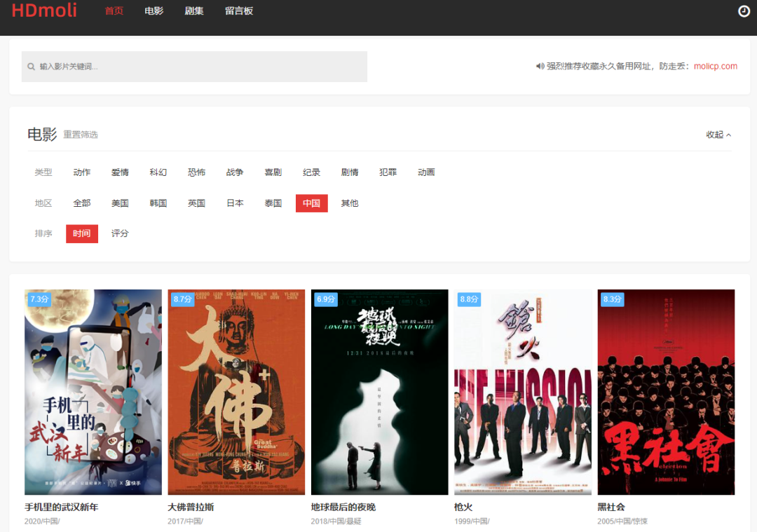Open the 大佛普拉斯 poster
Screen dimensions: 757x532
point(236,392)
